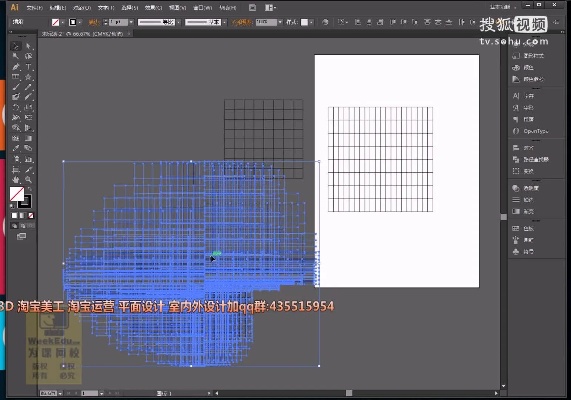Select the Rectangular Grid tool
The width and height of the screenshot is (571, 400).
click(x=16, y=77)
